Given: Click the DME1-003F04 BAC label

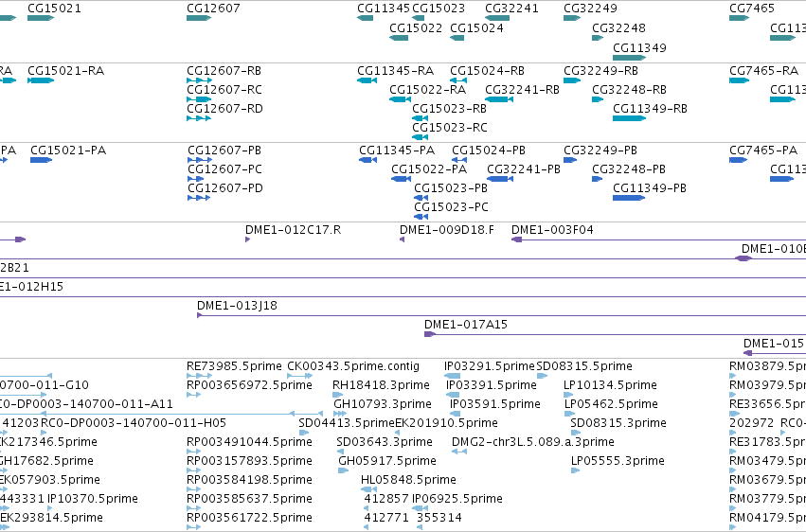Looking at the screenshot, I should pyautogui.click(x=552, y=230).
